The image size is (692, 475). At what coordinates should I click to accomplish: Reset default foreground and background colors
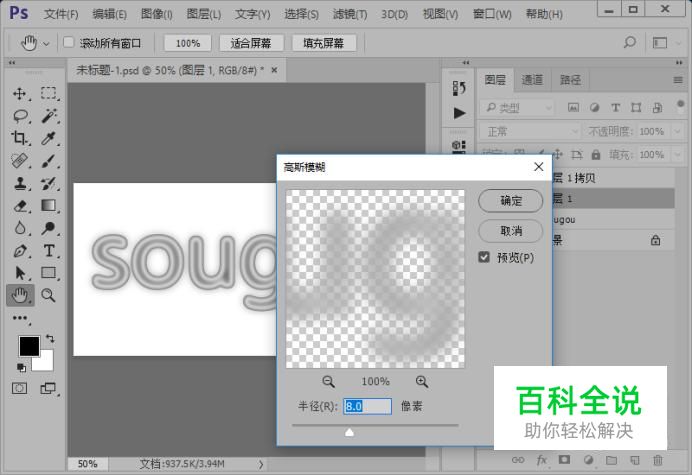point(21,367)
